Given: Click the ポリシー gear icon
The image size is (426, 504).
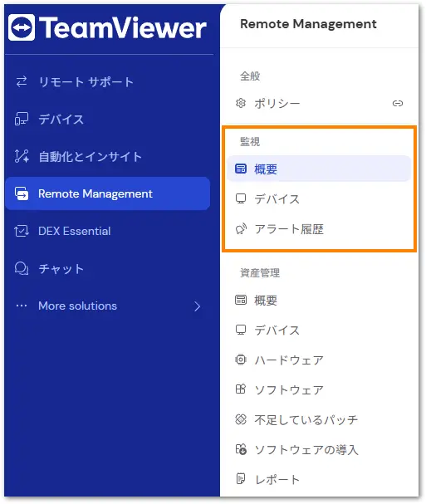Looking at the screenshot, I should 241,103.
